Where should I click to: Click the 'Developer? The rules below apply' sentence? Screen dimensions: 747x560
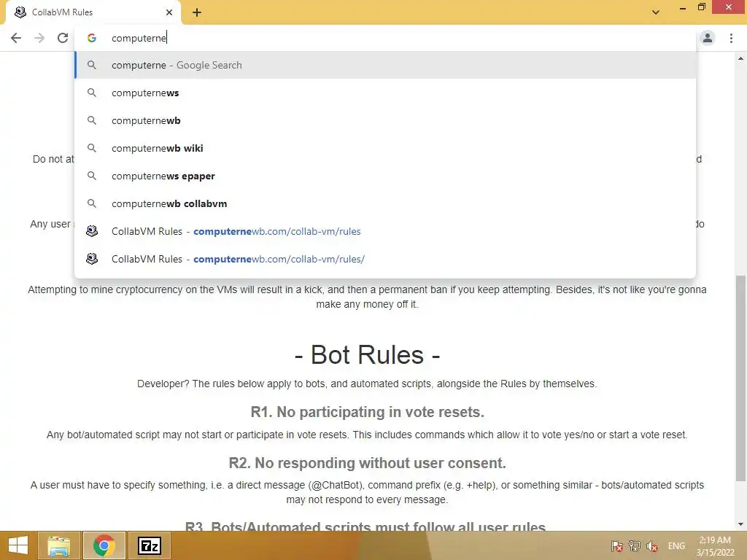tap(367, 384)
